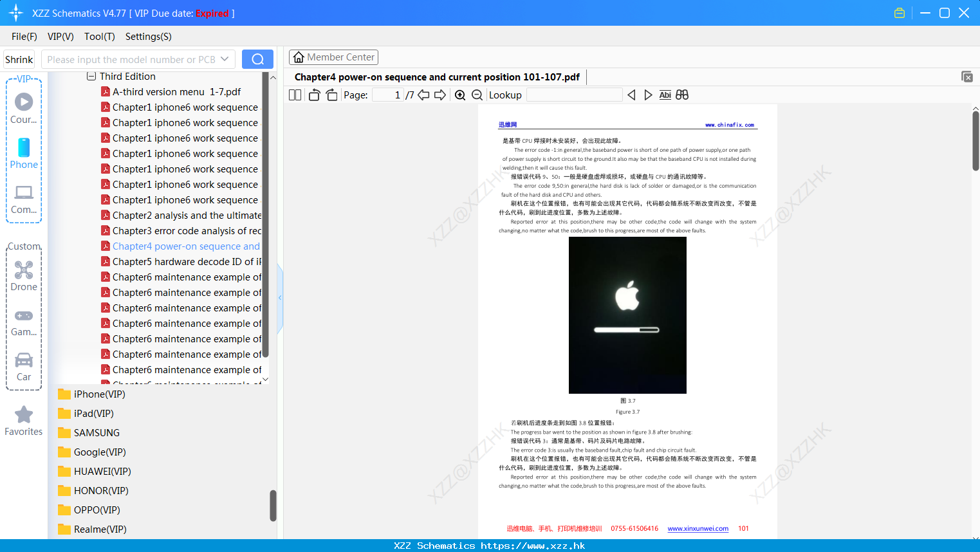This screenshot has width=980, height=552.
Task: Zoom in on the PDF
Action: [460, 95]
